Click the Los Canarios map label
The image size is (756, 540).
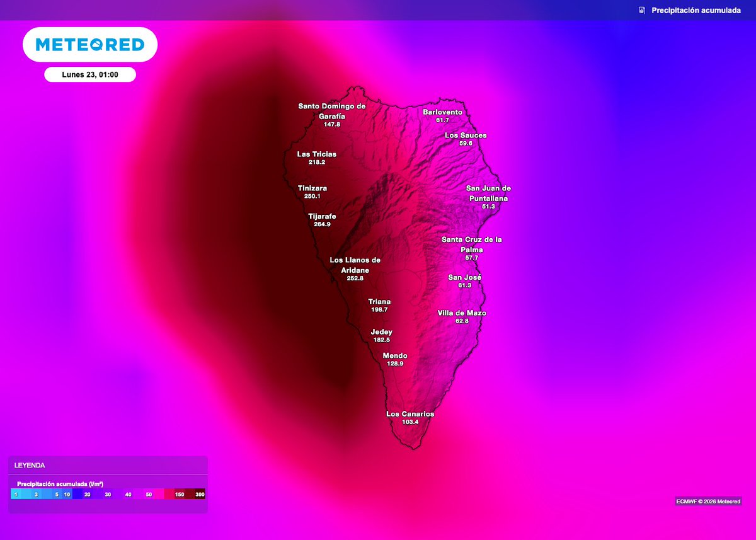410,414
